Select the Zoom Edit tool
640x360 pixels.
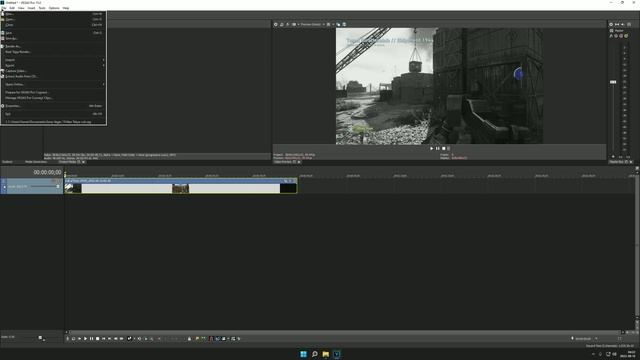pyautogui.click(x=152, y=338)
